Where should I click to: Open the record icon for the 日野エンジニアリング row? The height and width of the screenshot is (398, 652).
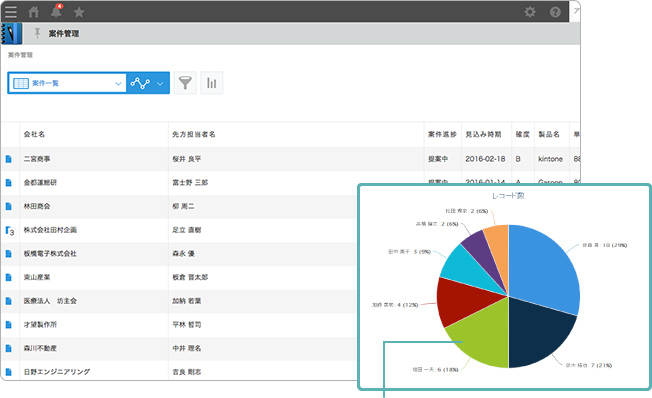(9, 372)
